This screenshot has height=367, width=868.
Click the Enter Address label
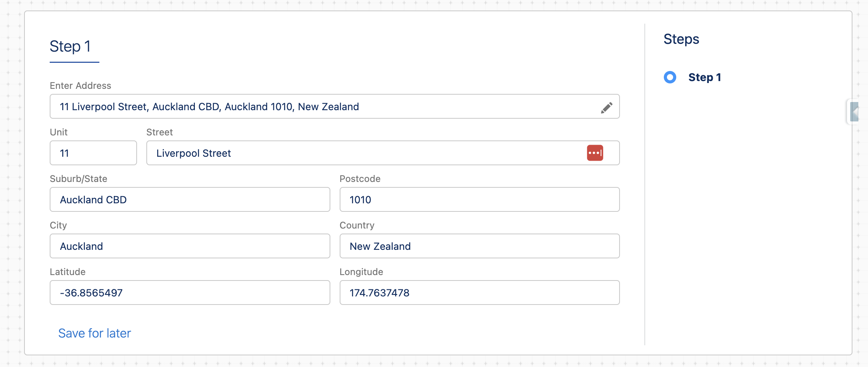80,86
